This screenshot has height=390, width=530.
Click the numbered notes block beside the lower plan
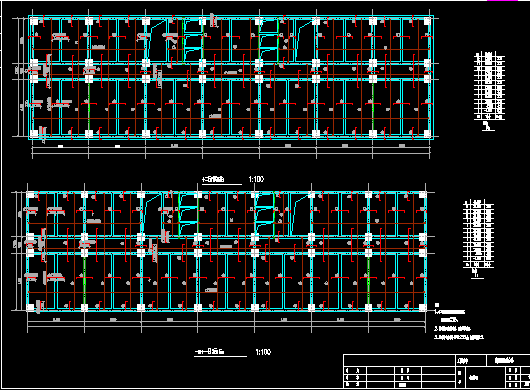(459, 322)
